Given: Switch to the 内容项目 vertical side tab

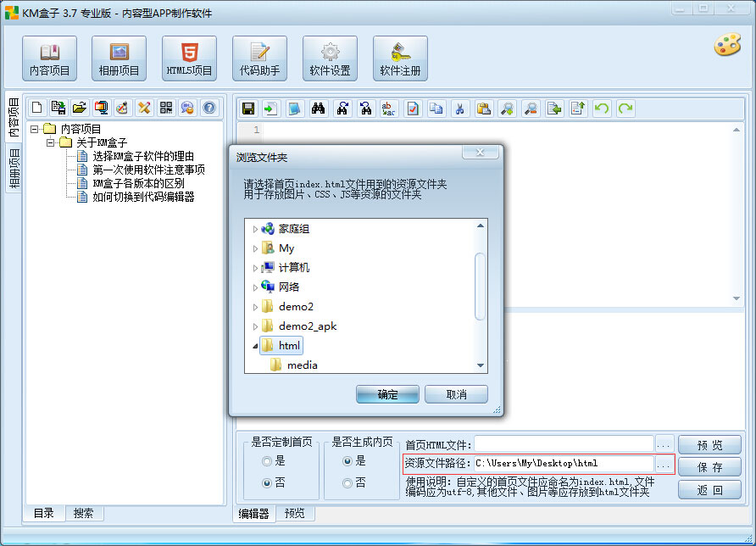Looking at the screenshot, I should (x=14, y=116).
